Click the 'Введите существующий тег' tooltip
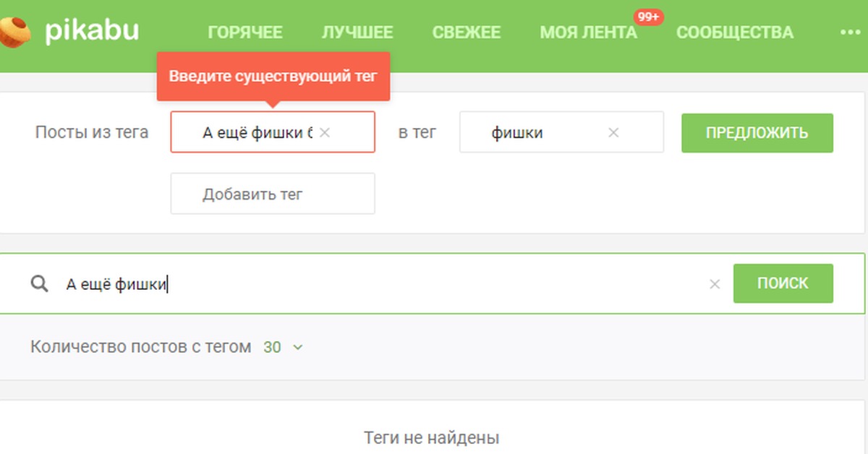This screenshot has height=454, width=868. (273, 76)
